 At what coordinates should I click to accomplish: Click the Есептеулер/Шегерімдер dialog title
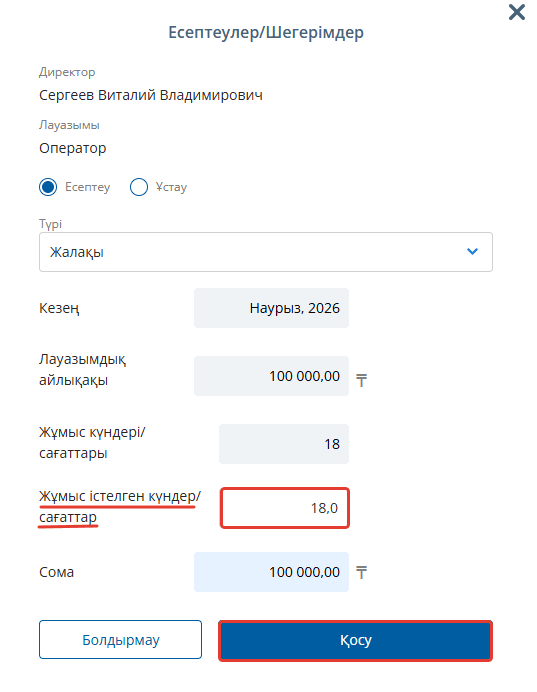point(266,32)
